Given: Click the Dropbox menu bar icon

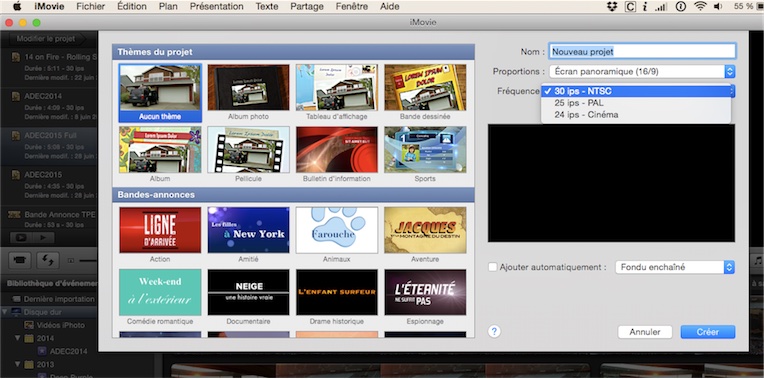Looking at the screenshot, I should (612, 6).
